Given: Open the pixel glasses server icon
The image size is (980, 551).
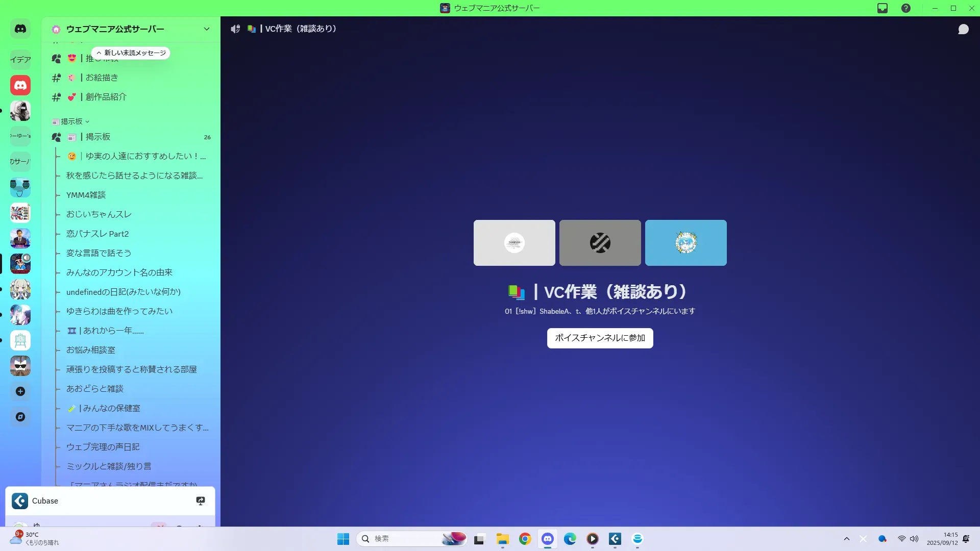Looking at the screenshot, I should point(20,366).
